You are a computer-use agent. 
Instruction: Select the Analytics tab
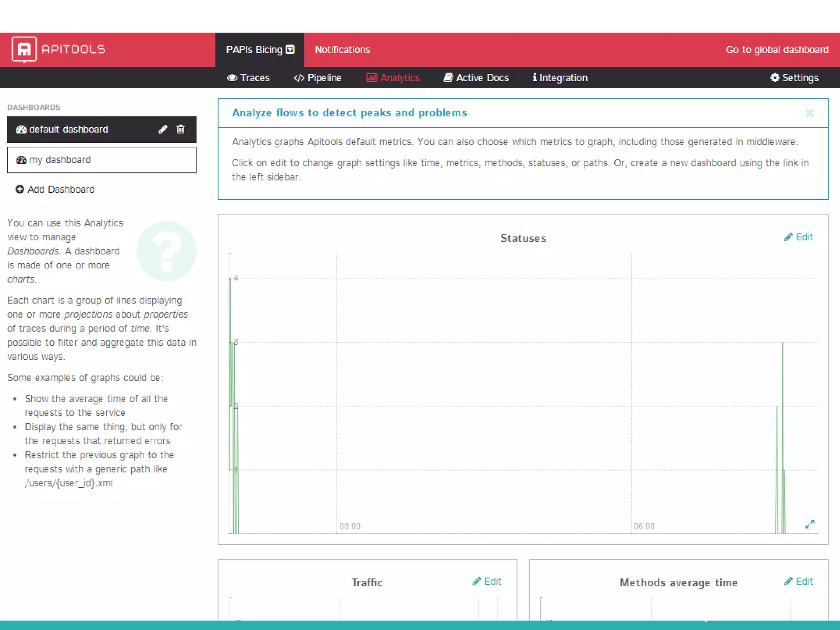pyautogui.click(x=393, y=78)
